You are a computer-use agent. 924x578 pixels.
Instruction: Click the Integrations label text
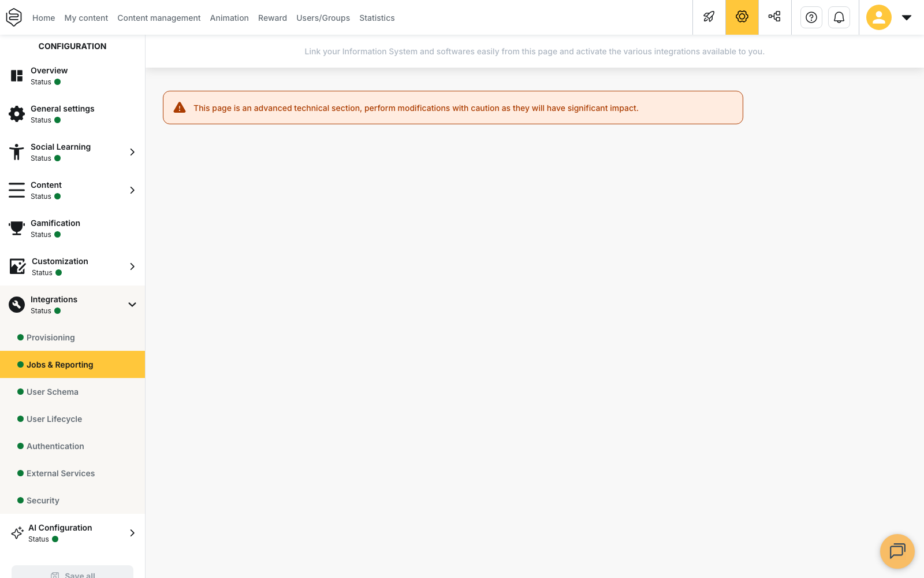(x=54, y=299)
